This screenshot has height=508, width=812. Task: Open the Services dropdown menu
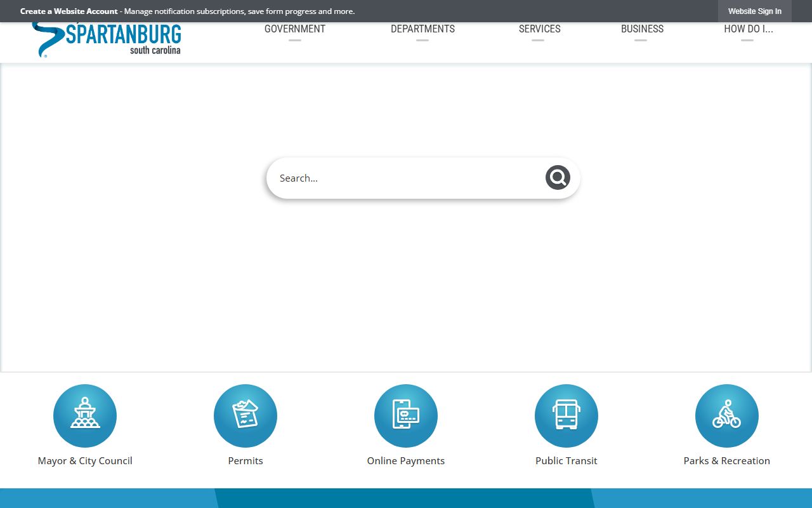[539, 29]
